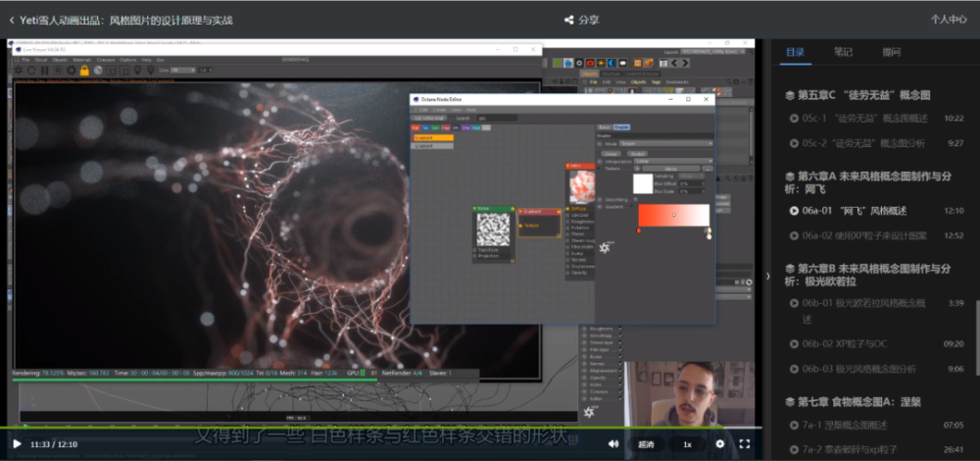Click the Node Editor search field
The image size is (980, 461).
(498, 119)
